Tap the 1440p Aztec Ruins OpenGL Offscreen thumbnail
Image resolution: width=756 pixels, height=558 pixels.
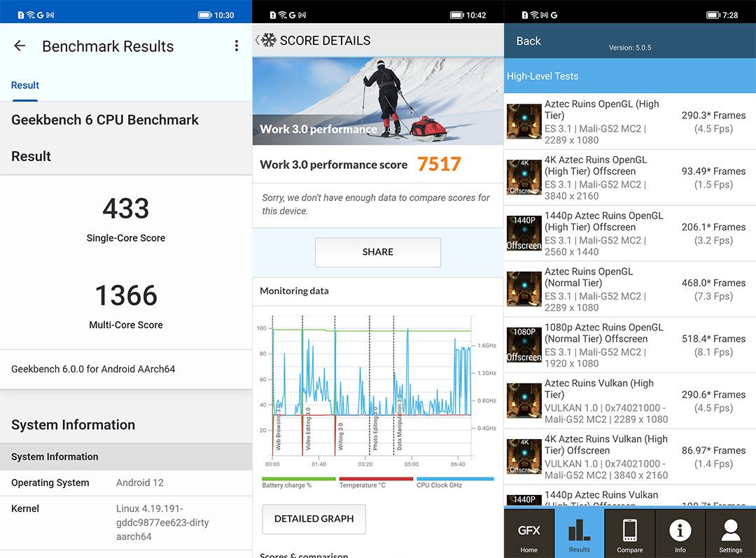click(x=524, y=233)
